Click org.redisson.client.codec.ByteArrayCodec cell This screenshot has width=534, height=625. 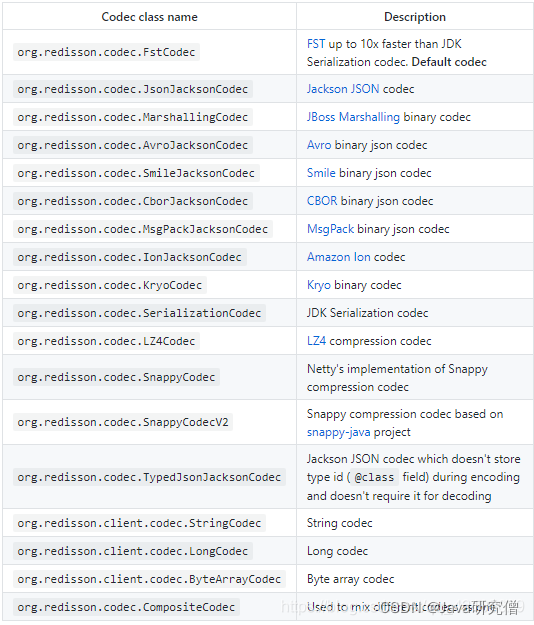tap(149, 579)
